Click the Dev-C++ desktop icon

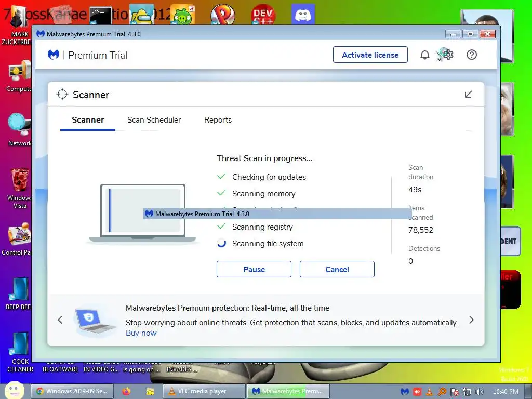[263, 14]
